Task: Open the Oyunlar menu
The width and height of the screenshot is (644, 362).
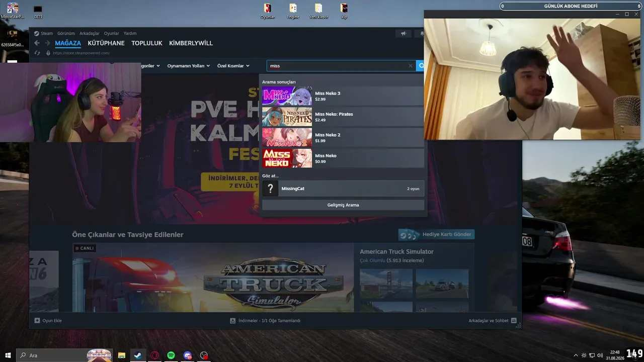Action: pyautogui.click(x=112, y=34)
